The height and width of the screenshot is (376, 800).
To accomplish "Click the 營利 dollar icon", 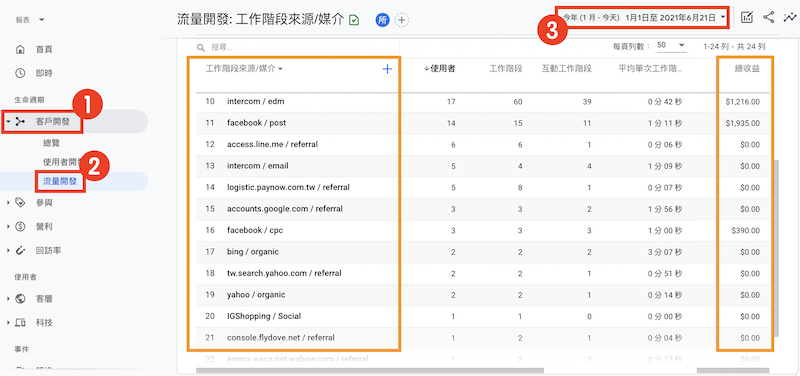I will click(x=20, y=227).
